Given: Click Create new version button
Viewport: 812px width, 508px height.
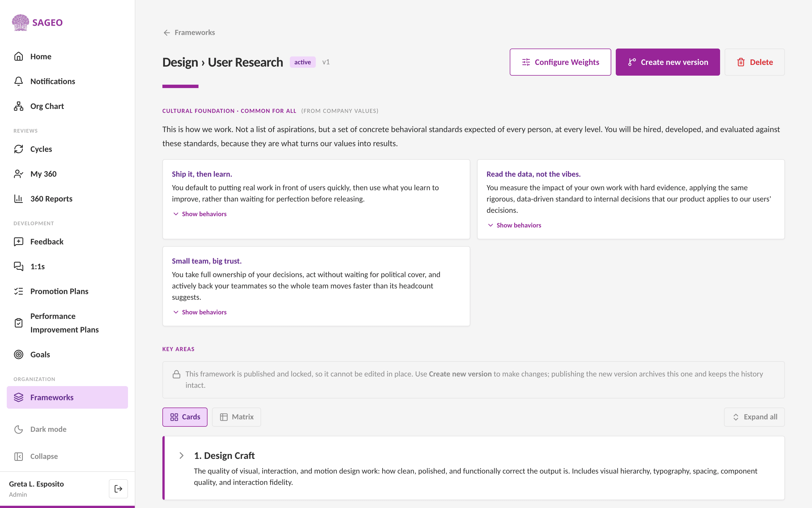Looking at the screenshot, I should pos(667,62).
